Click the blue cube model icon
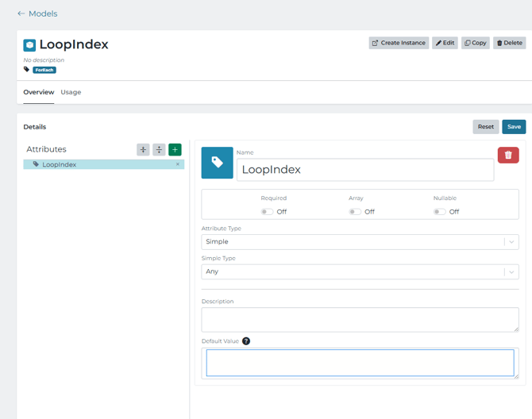532x419 pixels. coord(29,45)
